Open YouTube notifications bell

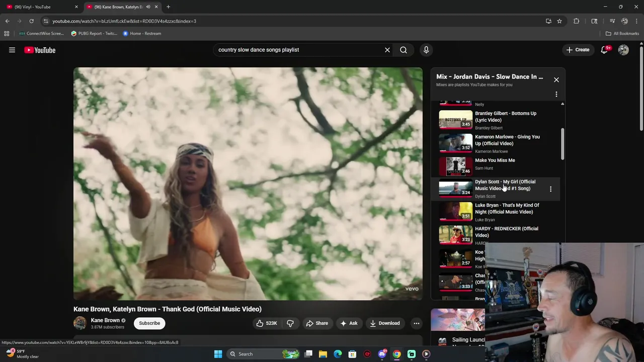(605, 50)
